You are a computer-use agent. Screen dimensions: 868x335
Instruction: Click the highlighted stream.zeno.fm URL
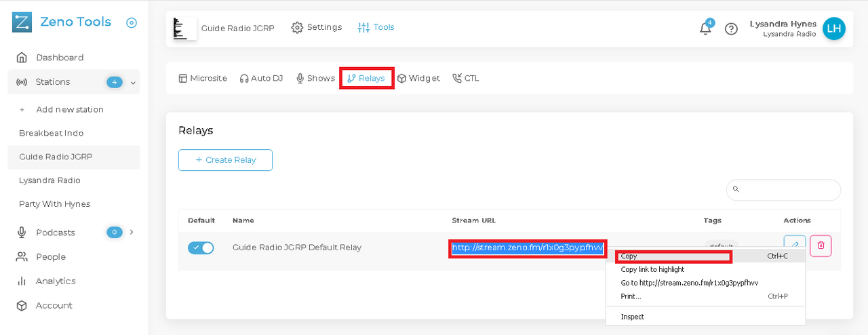pyautogui.click(x=528, y=248)
